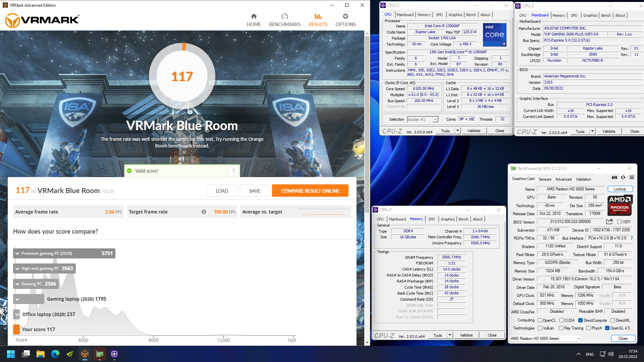
Task: Click the volume icon in system tray
Action: 611,354
